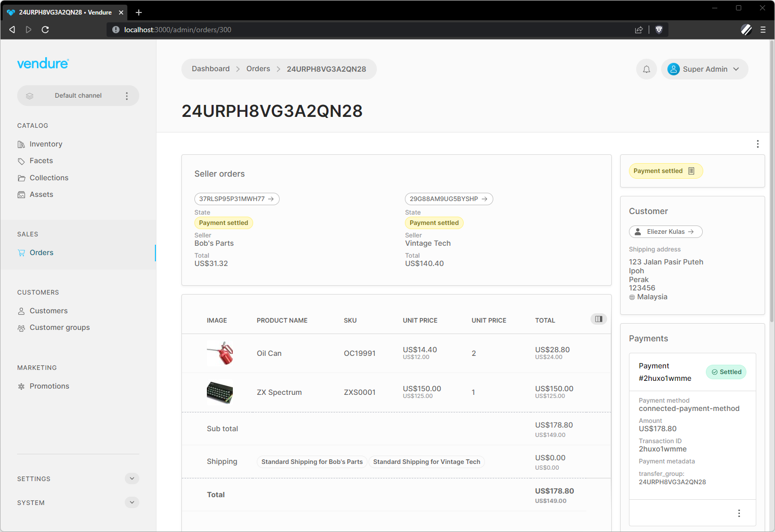Click the Promotions icon under Marketing

click(x=21, y=386)
